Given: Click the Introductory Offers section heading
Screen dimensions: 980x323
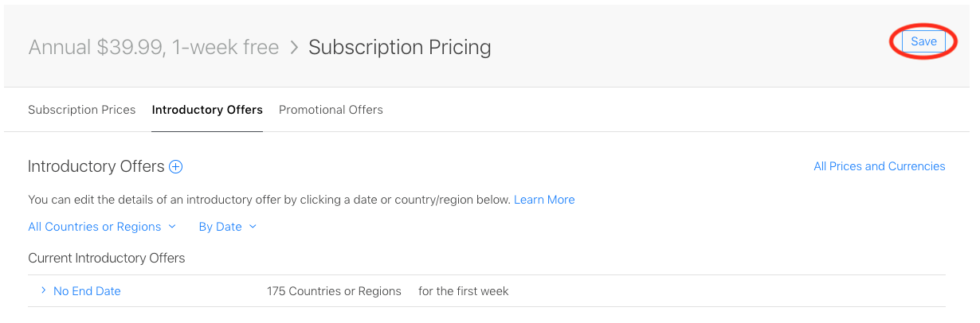Looking at the screenshot, I should point(96,166).
